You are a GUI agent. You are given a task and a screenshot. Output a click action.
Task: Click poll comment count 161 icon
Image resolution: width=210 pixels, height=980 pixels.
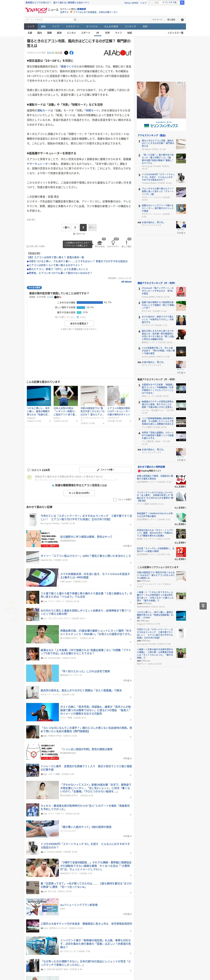coord(50,297)
